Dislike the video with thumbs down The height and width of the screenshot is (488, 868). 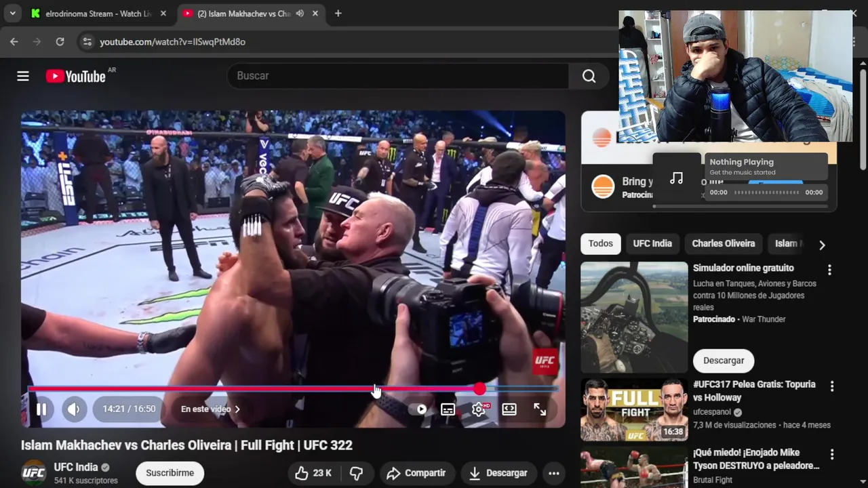pos(356,473)
